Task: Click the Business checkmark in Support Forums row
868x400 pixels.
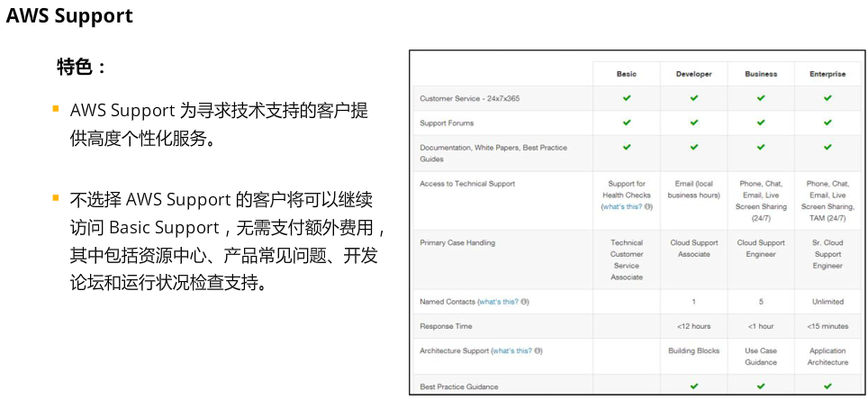Action: (x=761, y=123)
